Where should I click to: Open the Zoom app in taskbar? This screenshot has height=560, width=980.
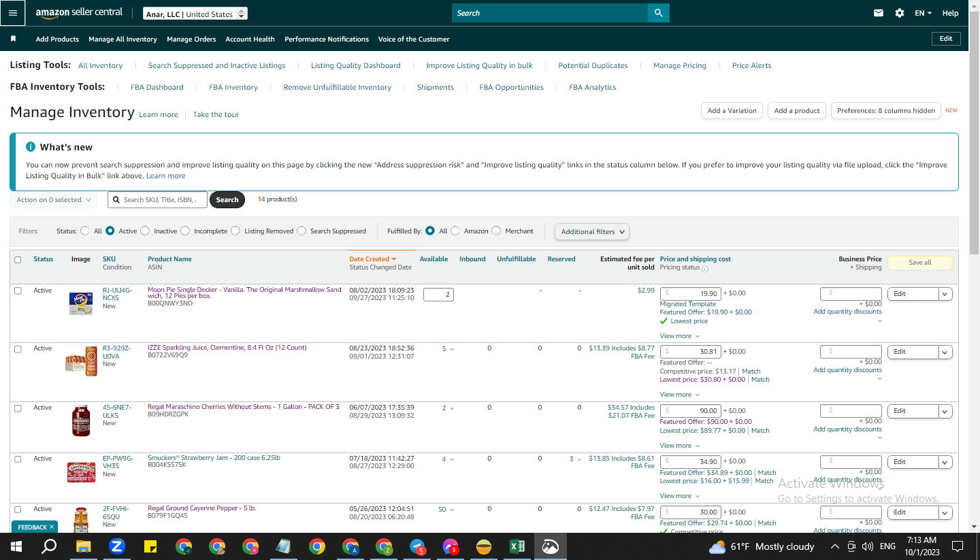(116, 546)
